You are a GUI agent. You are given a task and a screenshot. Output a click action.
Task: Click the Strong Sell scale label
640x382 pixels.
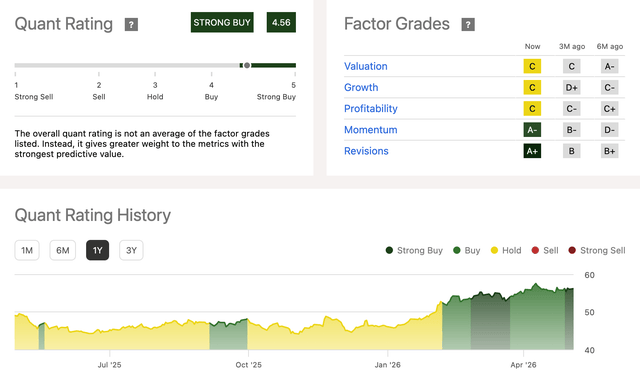click(x=34, y=97)
